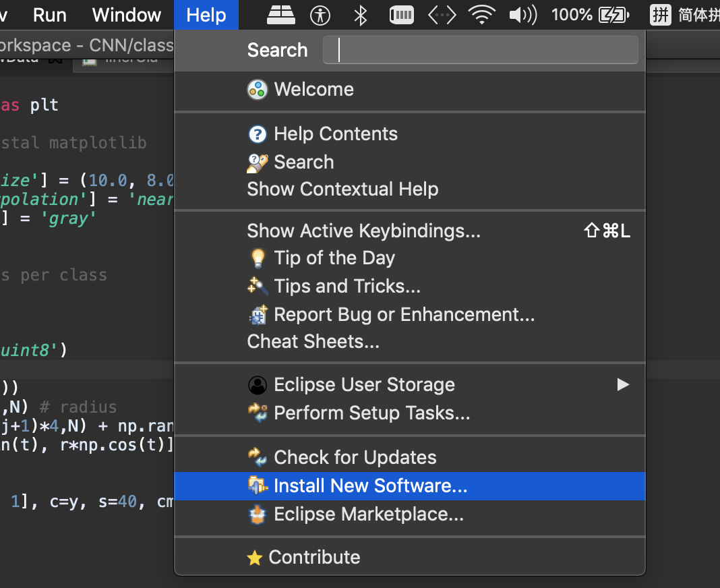Viewport: 720px width, 588px height.
Task: Click the angle brackets icon in the menu bar
Action: pos(442,15)
